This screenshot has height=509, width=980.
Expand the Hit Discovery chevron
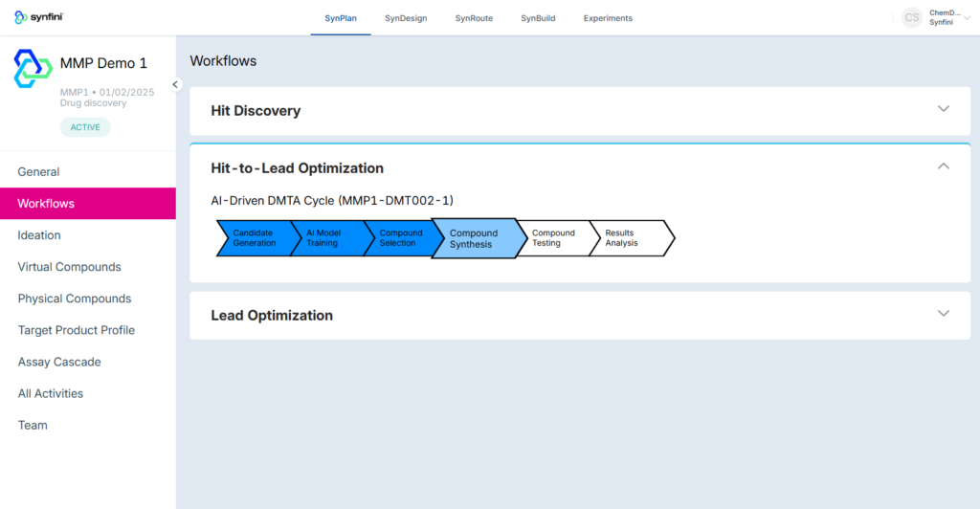click(943, 109)
